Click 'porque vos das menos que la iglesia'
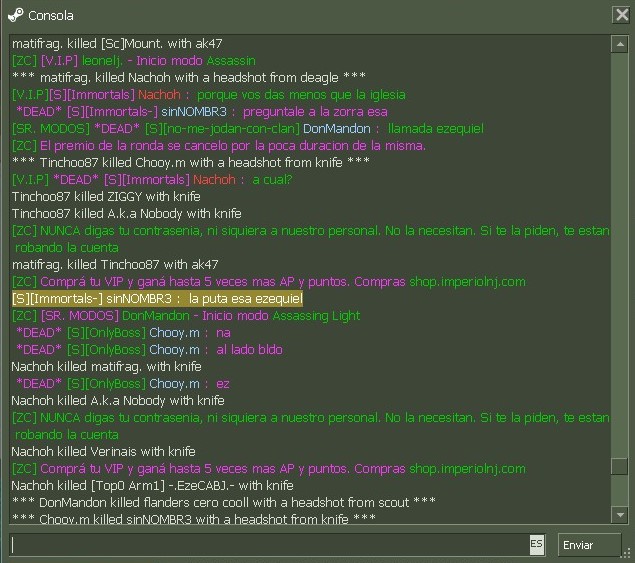The image size is (635, 563). click(x=301, y=94)
